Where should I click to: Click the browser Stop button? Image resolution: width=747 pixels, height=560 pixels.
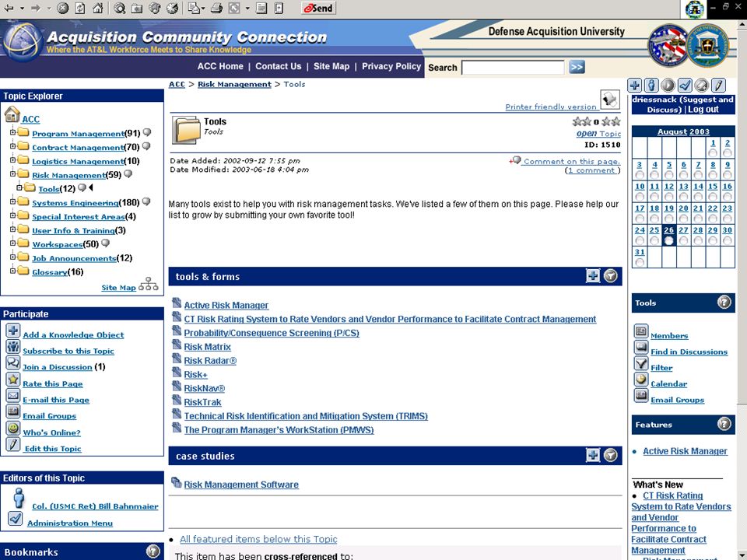click(x=62, y=8)
